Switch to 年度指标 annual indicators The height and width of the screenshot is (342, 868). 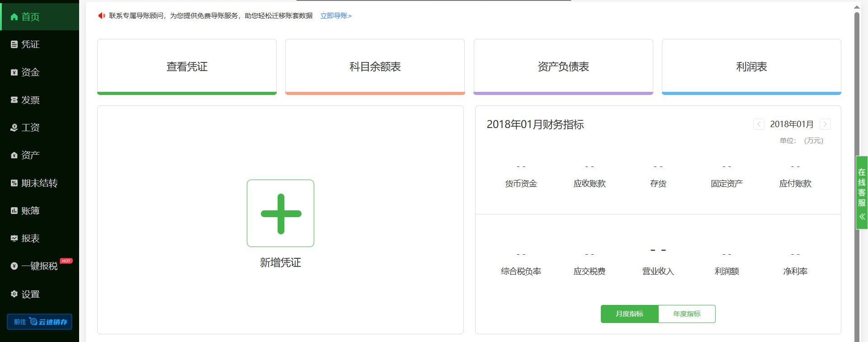point(687,314)
